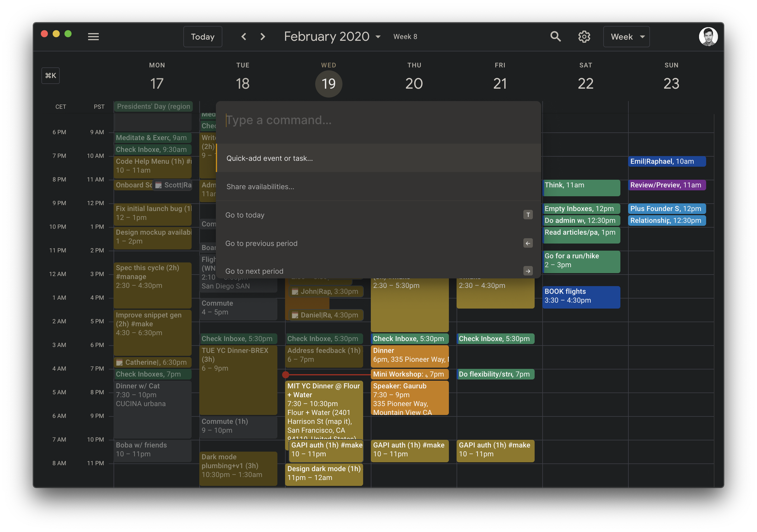Image resolution: width=757 pixels, height=532 pixels.
Task: Open the Week view dropdown
Action: pyautogui.click(x=626, y=37)
